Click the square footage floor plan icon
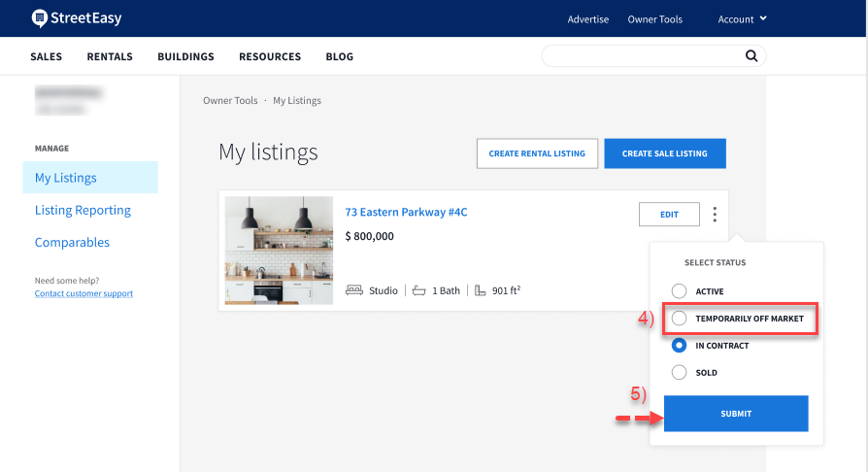The height and width of the screenshot is (472, 868). (x=481, y=290)
